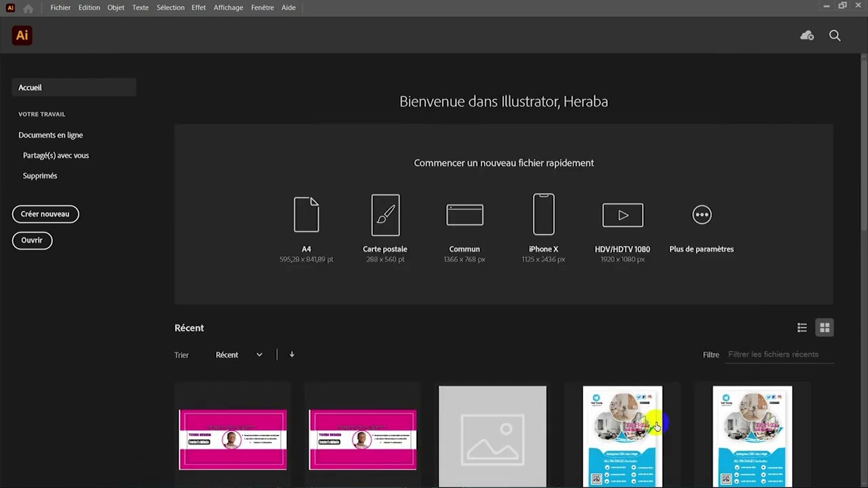868x488 pixels.
Task: Open the Effet menu
Action: coord(199,7)
